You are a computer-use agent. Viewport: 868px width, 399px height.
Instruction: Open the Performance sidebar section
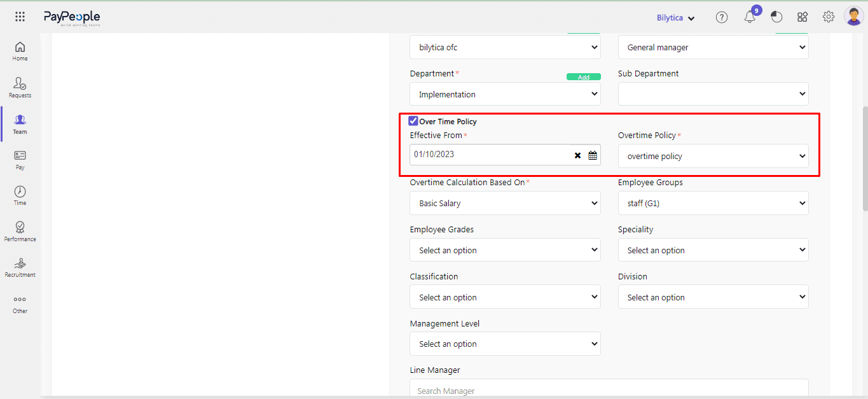20,232
